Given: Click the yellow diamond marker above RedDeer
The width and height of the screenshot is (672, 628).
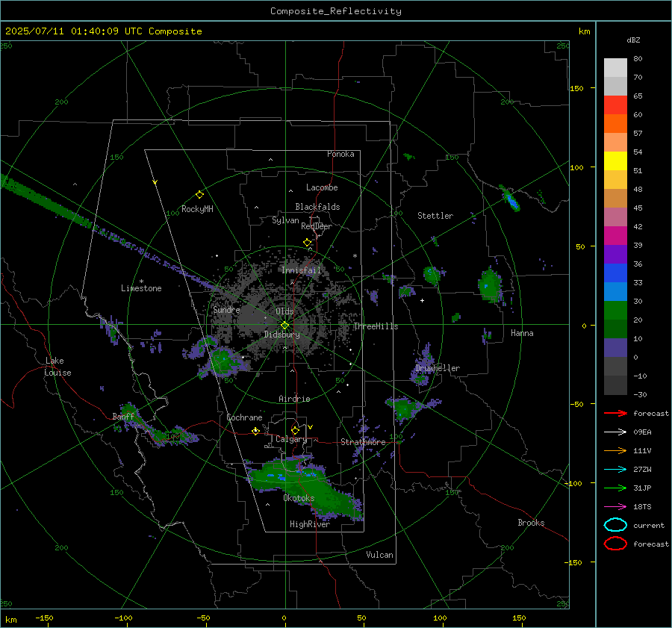Looking at the screenshot, I should [x=308, y=243].
